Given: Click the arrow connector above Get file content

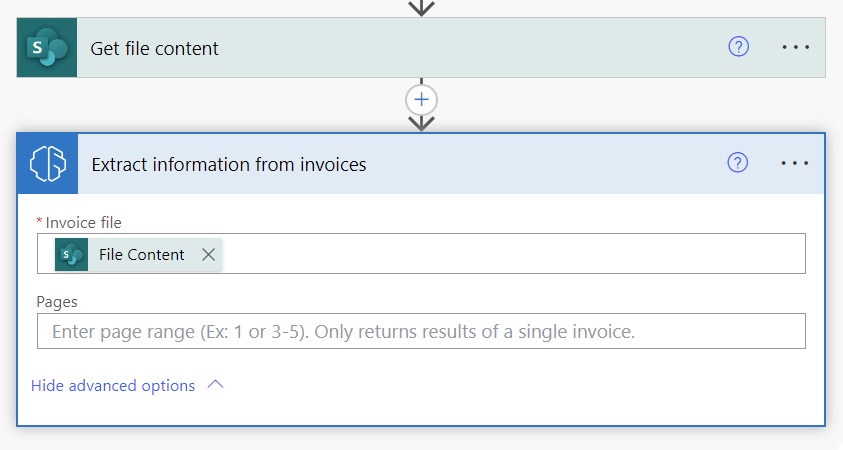Looking at the screenshot, I should click(x=422, y=8).
